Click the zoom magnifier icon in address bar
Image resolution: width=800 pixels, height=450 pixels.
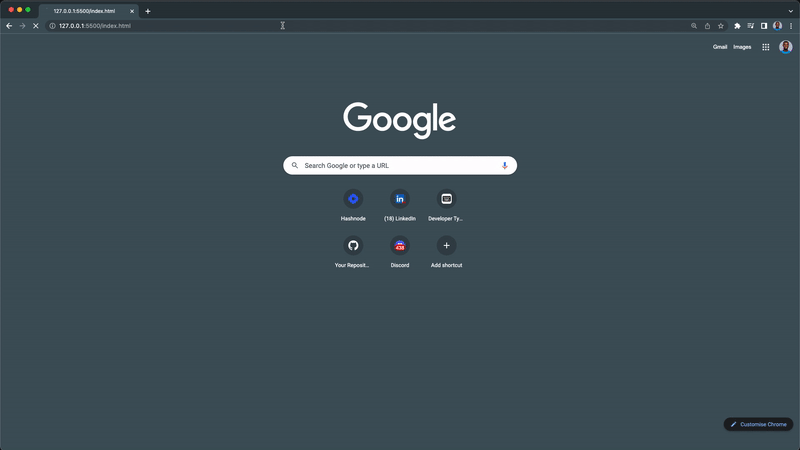click(694, 26)
